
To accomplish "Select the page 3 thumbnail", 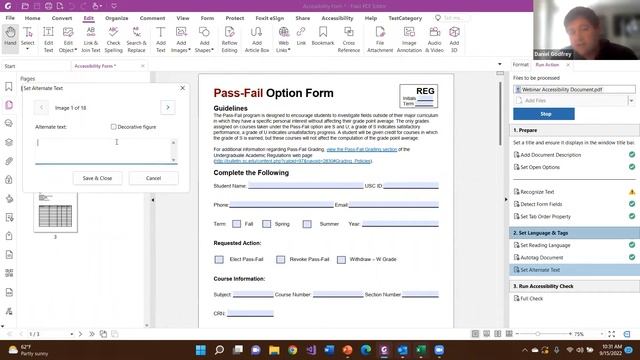I will click(56, 212).
